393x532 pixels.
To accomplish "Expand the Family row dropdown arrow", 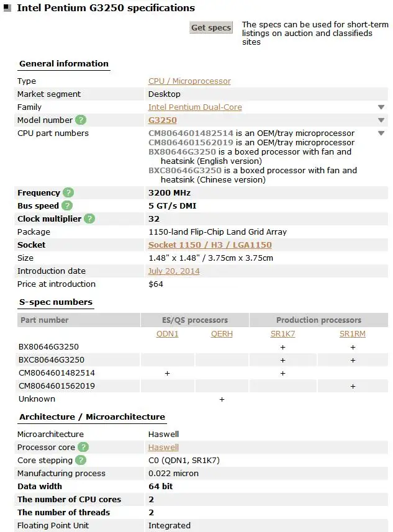I will [381, 107].
